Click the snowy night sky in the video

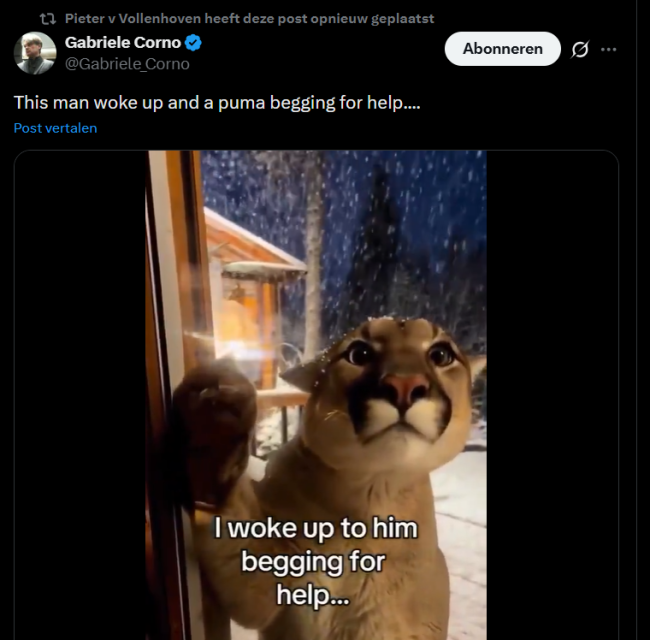coord(400,200)
